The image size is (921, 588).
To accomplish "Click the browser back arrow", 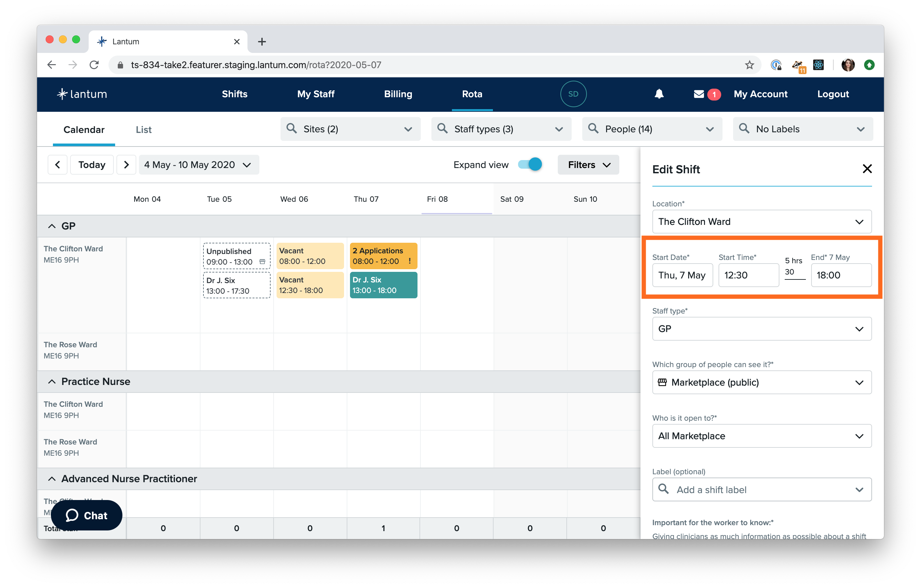I will tap(52, 64).
